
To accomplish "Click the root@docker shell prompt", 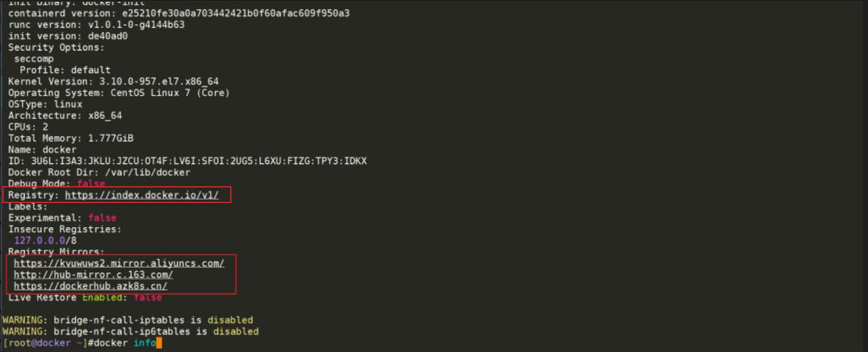I will [46, 343].
